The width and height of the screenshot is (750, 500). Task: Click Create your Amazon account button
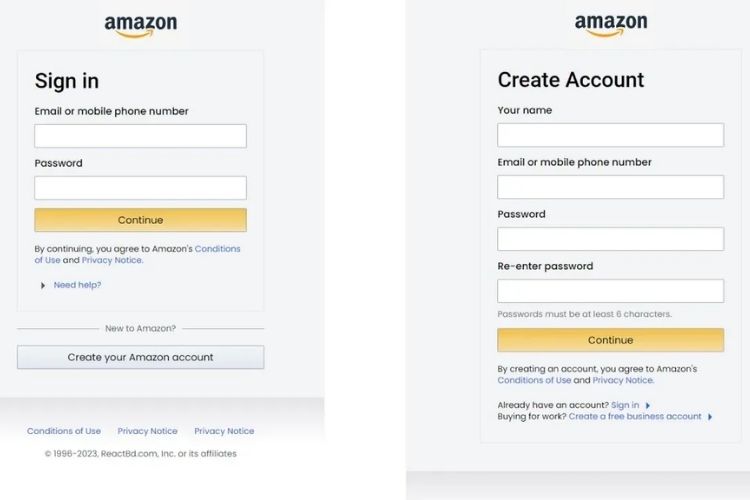click(x=140, y=357)
